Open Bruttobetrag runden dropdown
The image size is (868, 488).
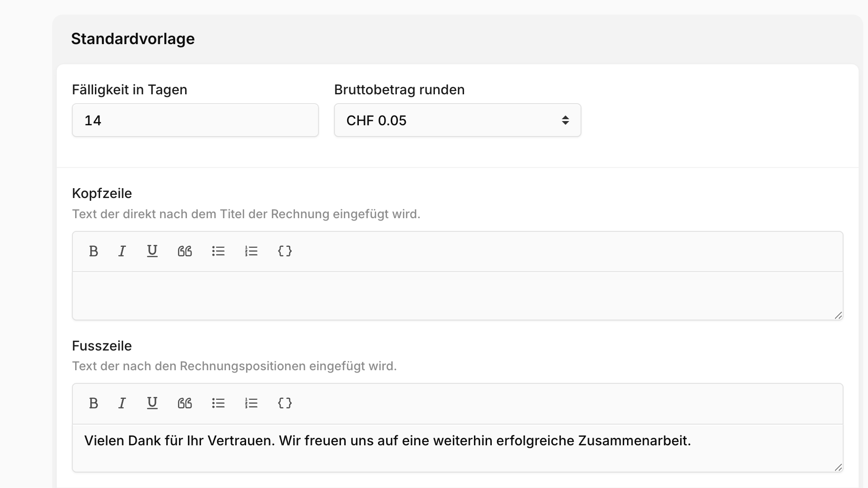[x=457, y=121]
